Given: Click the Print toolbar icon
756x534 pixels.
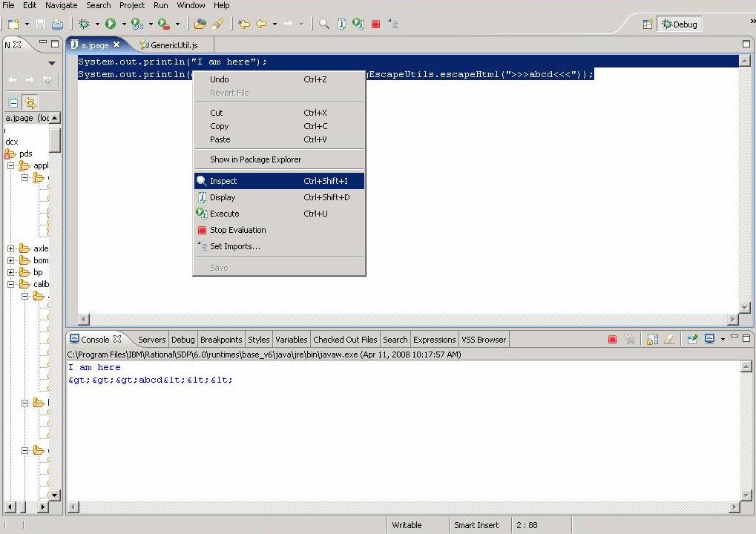Looking at the screenshot, I should click(x=57, y=24).
